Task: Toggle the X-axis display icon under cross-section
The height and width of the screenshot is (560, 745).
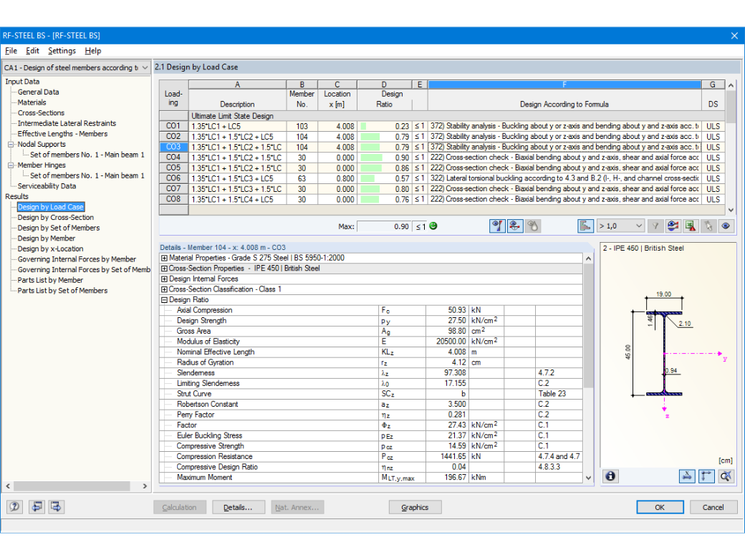Action: (687, 476)
